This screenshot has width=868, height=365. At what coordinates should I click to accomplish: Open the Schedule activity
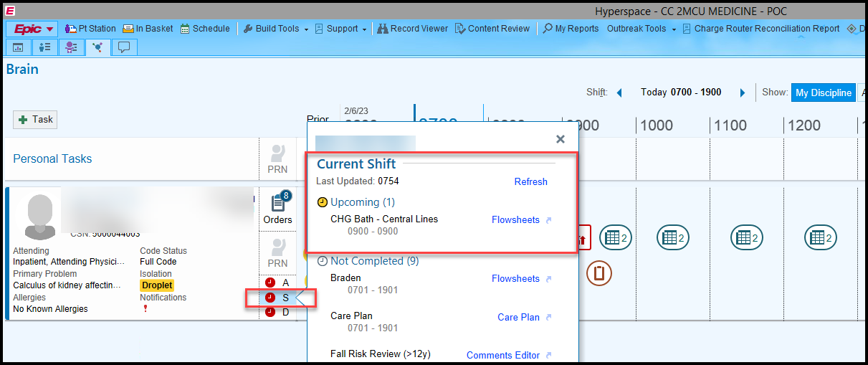pyautogui.click(x=206, y=29)
